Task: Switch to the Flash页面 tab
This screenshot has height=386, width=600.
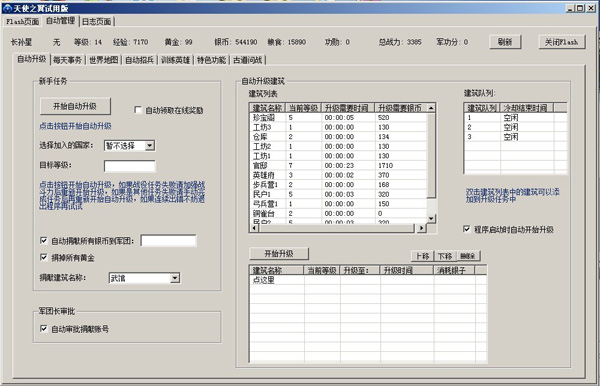Action: tap(22, 22)
